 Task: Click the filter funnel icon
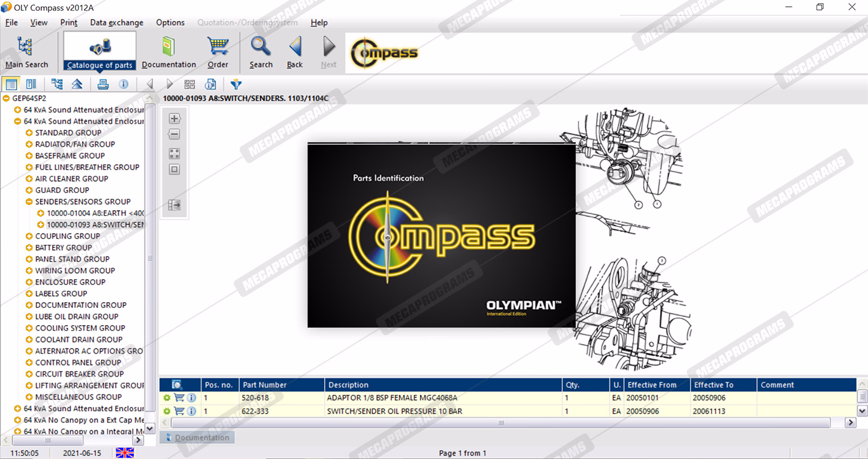[236, 84]
